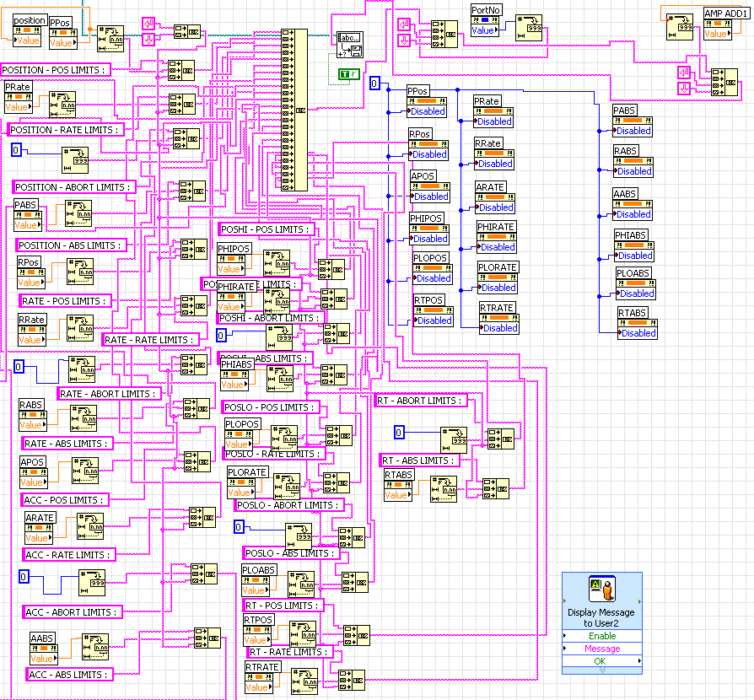This screenshot has width=754, height=700.
Task: Click carriage return constant near position node
Action: pos(148,23)
